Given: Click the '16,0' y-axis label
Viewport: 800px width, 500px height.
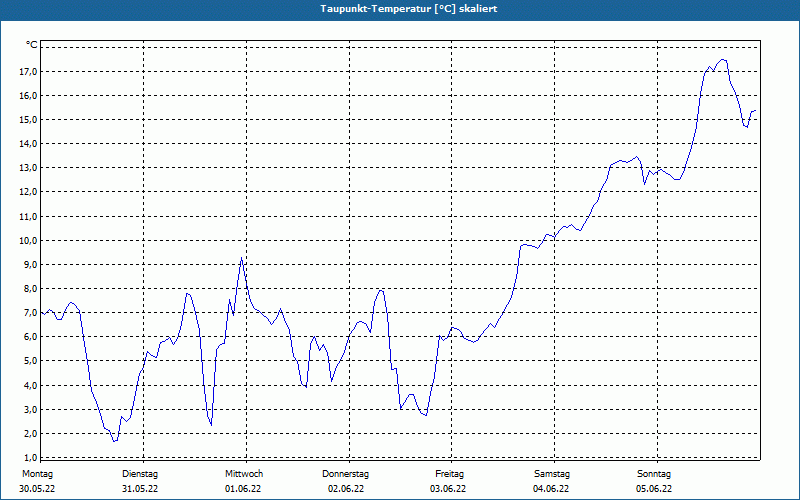Looking at the screenshot, I should point(28,96).
